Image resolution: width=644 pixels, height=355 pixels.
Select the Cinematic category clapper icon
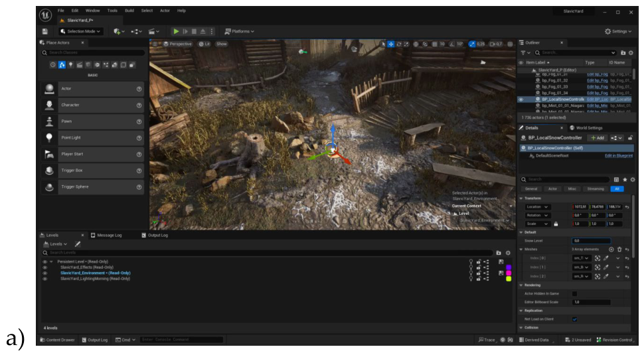(79, 65)
